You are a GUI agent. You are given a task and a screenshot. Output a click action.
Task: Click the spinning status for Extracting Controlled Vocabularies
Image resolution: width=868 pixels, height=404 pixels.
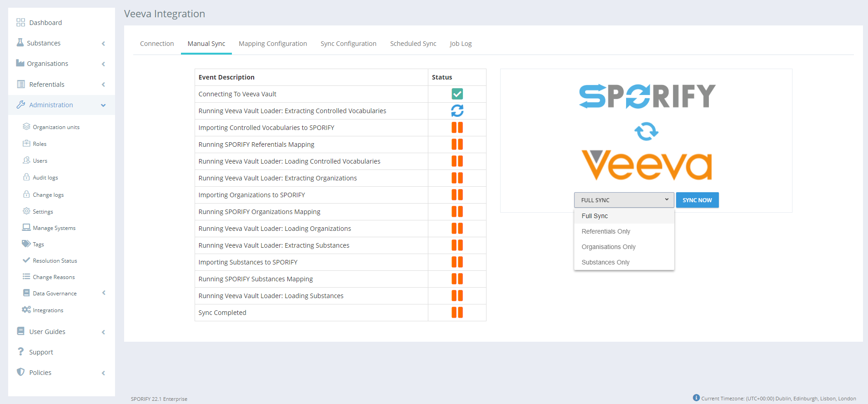pyautogui.click(x=457, y=111)
